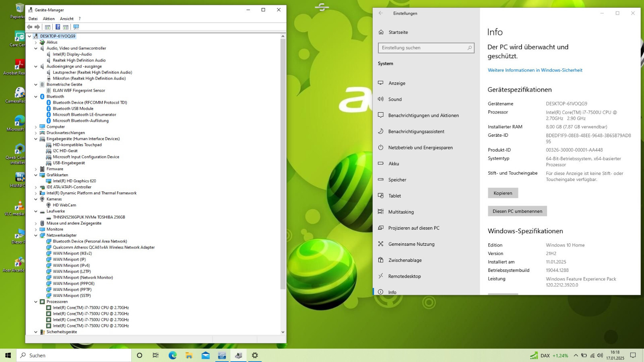Image resolution: width=644 pixels, height=362 pixels.
Task: Click Diesen PC umbenennen button
Action: (517, 211)
